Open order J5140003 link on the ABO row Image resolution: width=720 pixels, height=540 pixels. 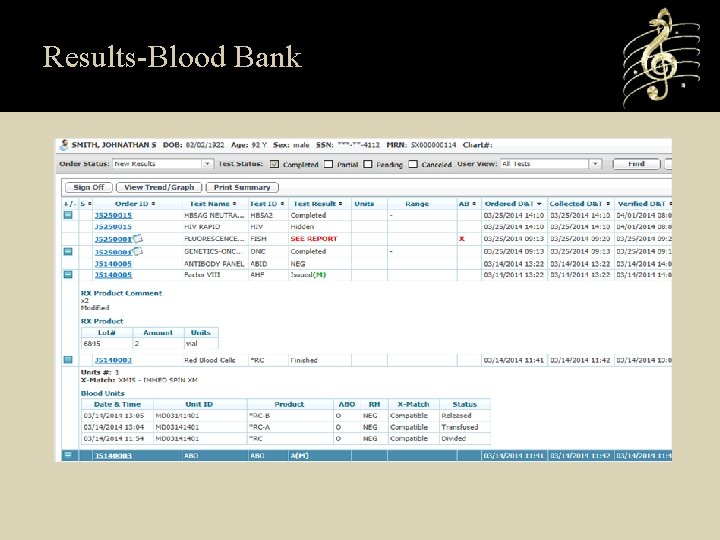click(x=113, y=456)
